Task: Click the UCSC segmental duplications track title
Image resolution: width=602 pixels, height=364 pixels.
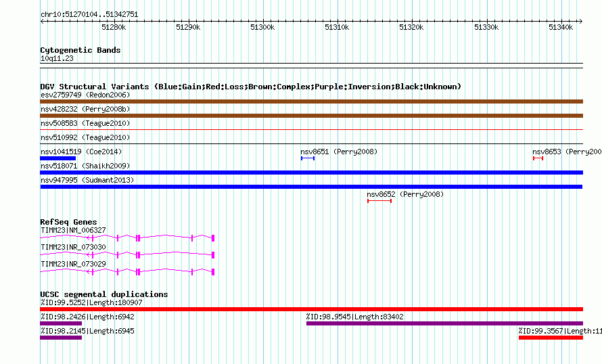Action: 104,294
